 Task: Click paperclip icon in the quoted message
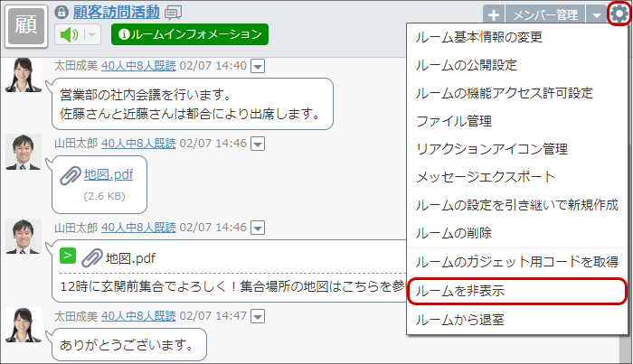coord(92,258)
